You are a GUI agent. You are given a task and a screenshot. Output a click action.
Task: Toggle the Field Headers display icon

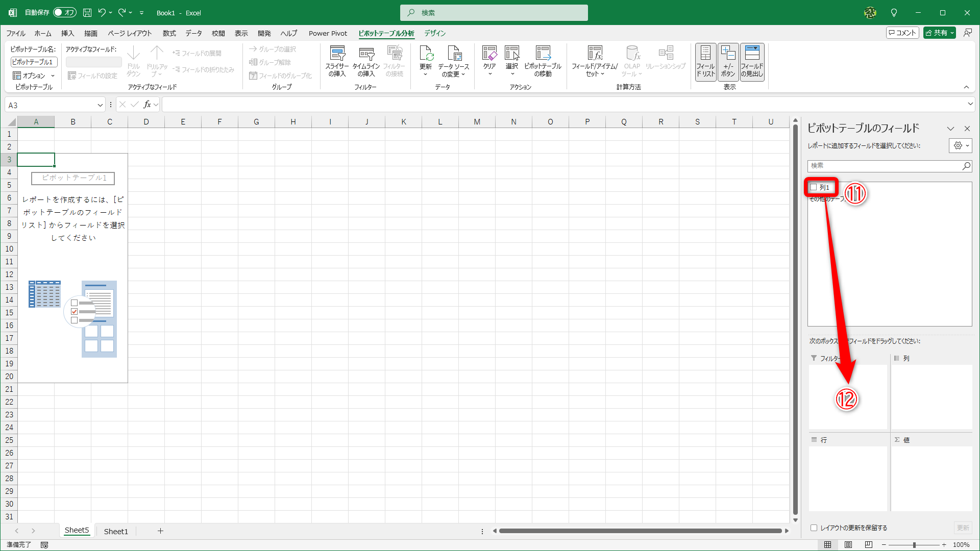(x=752, y=61)
